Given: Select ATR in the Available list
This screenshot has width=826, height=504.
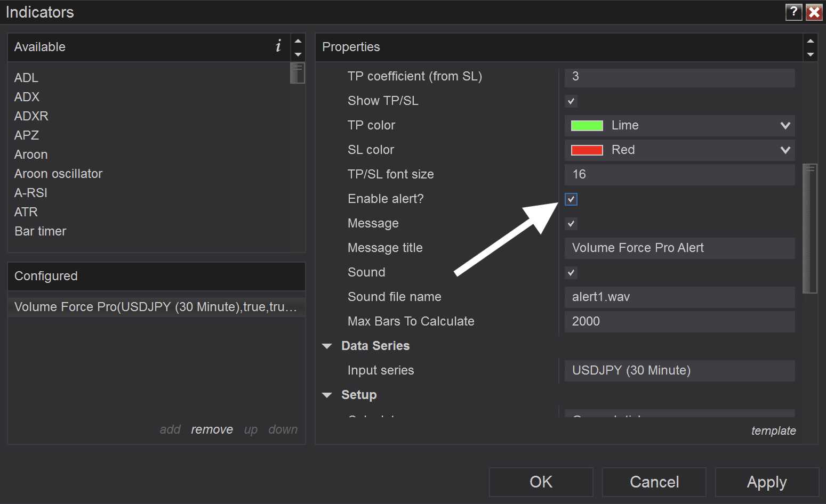Looking at the screenshot, I should coord(26,212).
